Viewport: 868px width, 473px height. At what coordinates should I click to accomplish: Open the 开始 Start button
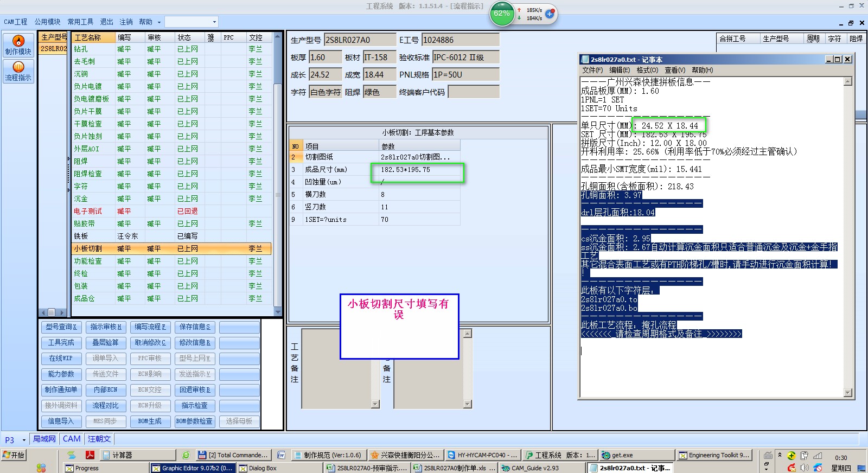[x=14, y=455]
